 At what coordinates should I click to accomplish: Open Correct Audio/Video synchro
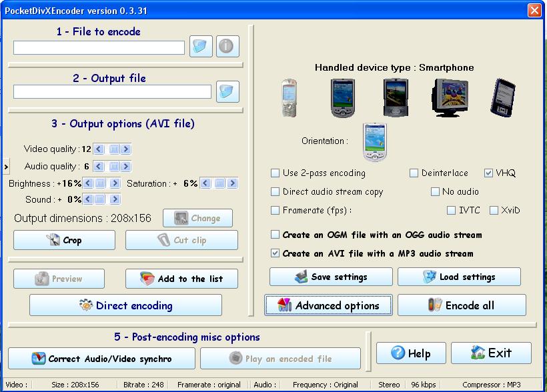click(101, 358)
